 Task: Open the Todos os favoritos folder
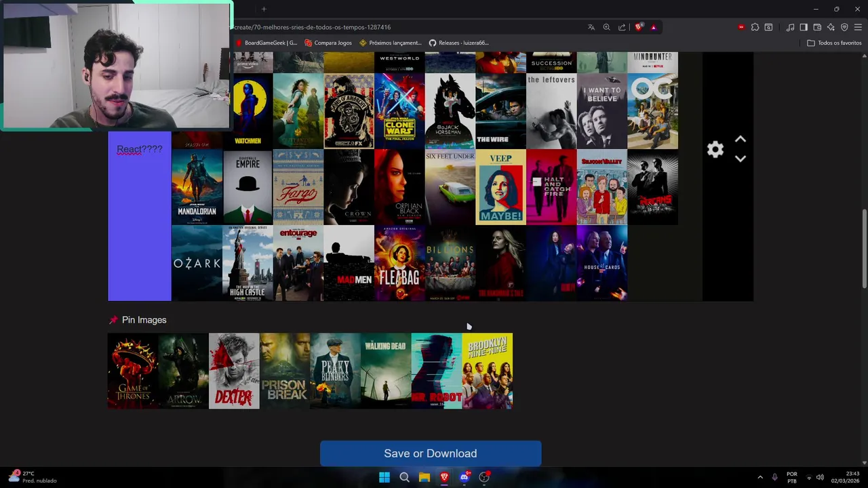click(834, 43)
